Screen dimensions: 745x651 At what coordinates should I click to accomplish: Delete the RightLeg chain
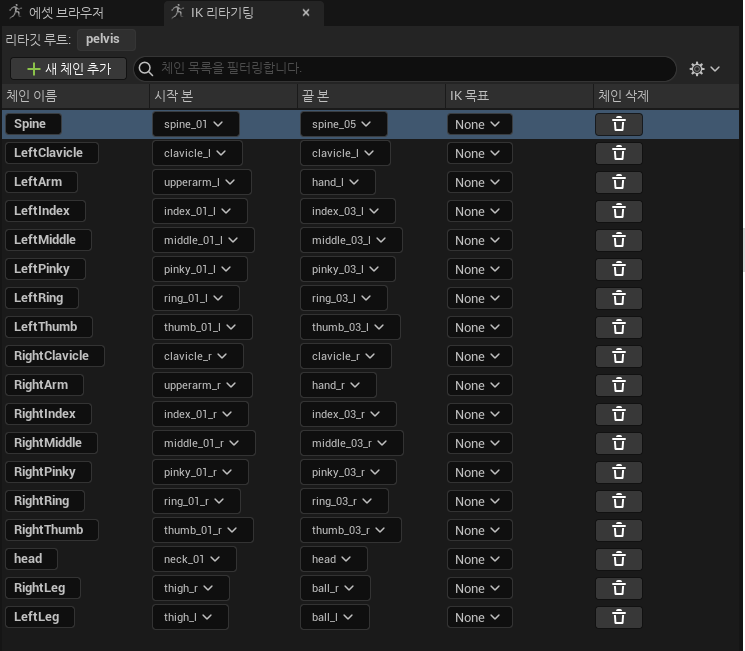click(x=619, y=588)
